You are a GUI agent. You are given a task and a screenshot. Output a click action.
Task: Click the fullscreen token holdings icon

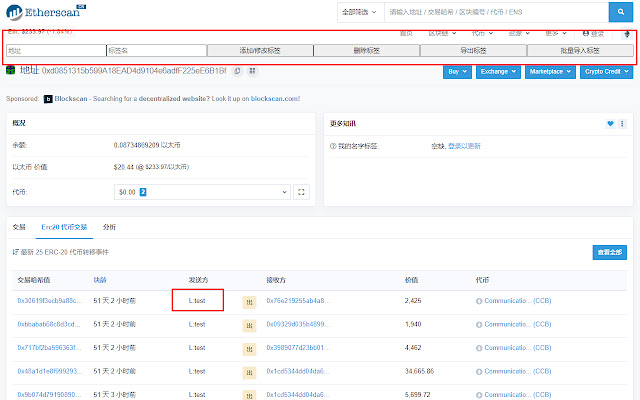tap(301, 192)
